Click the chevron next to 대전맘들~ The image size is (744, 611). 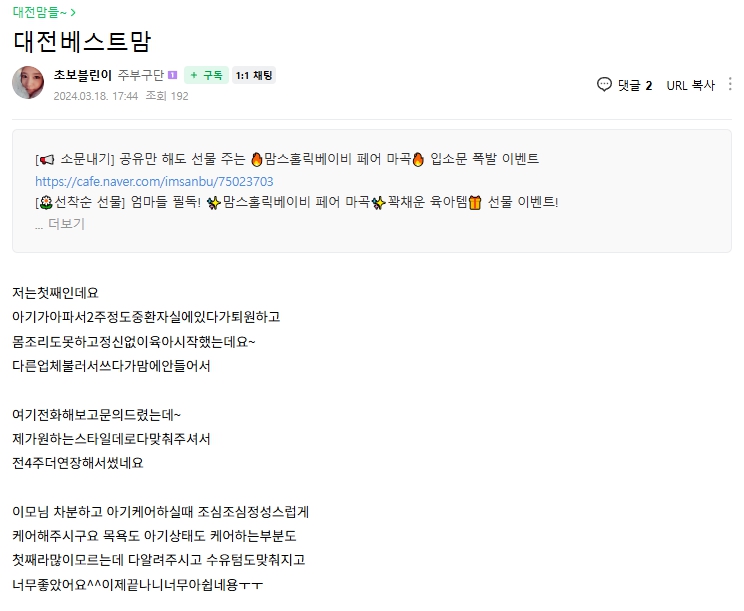[73, 12]
